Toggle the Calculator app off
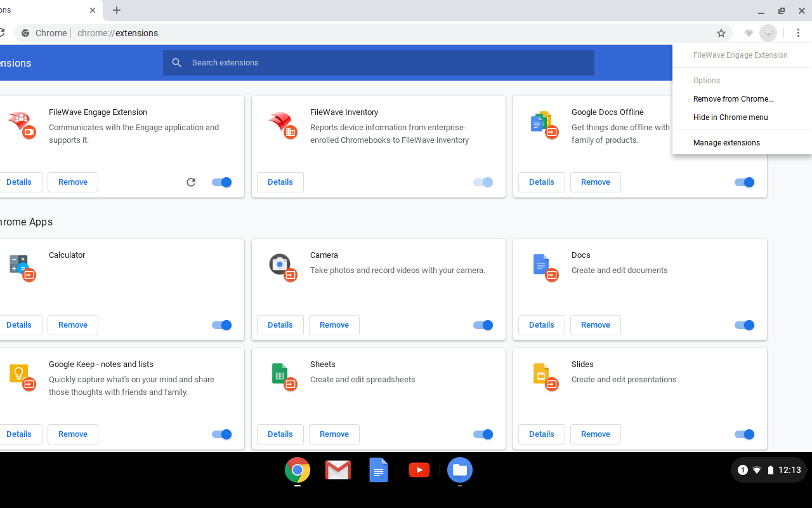The width and height of the screenshot is (812, 508). click(x=221, y=324)
